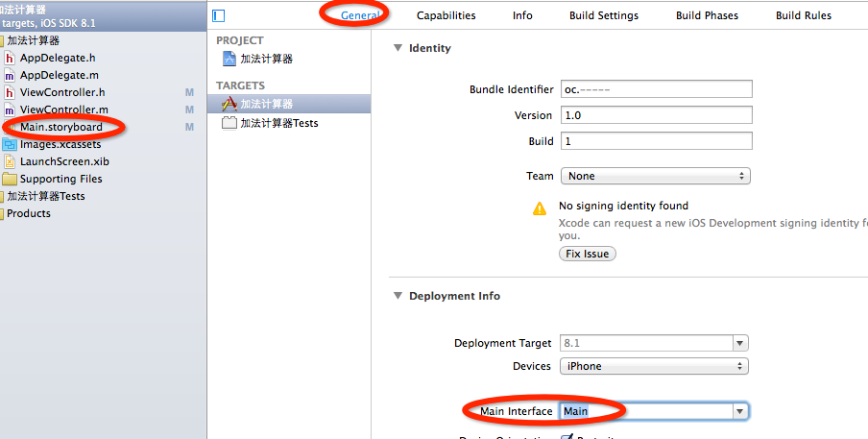Click the M status badge beside Main.storyboard
This screenshot has width=868, height=439.
pos(189,128)
